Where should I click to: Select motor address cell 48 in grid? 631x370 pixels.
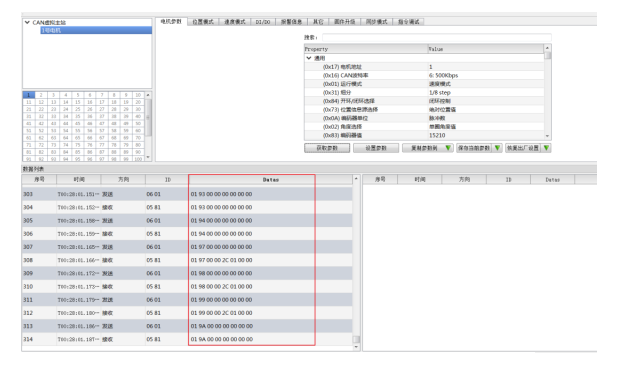click(x=114, y=124)
